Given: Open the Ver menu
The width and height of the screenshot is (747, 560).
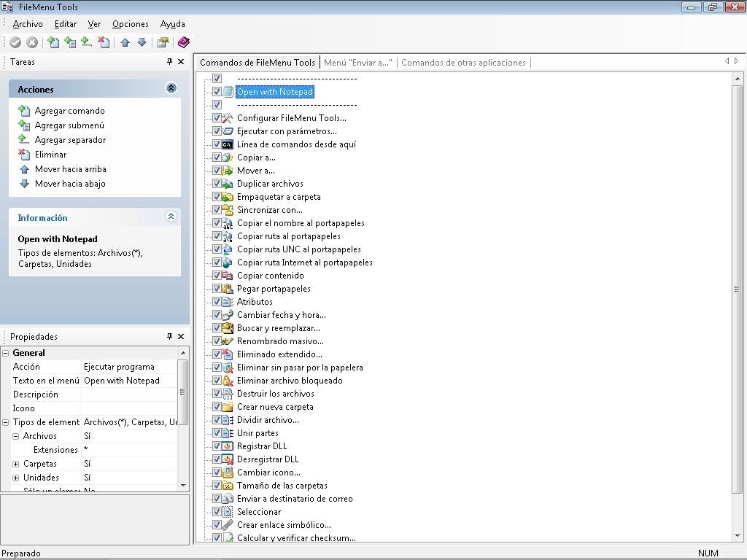Looking at the screenshot, I should click(94, 24).
